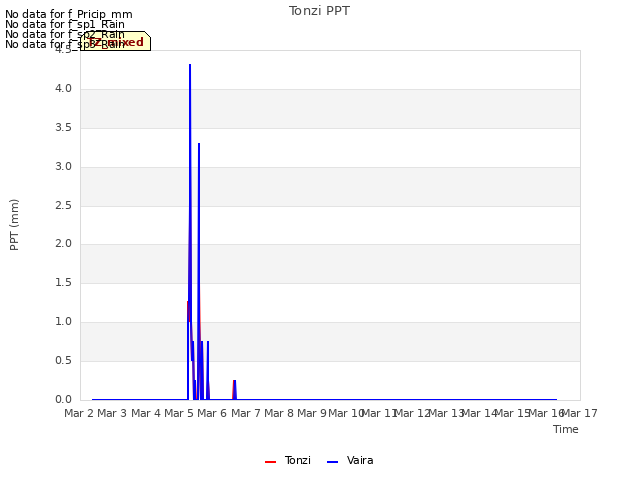Click the 3.5 y-axis tick label
Screen dimensions: 640x480
click(63, 127)
